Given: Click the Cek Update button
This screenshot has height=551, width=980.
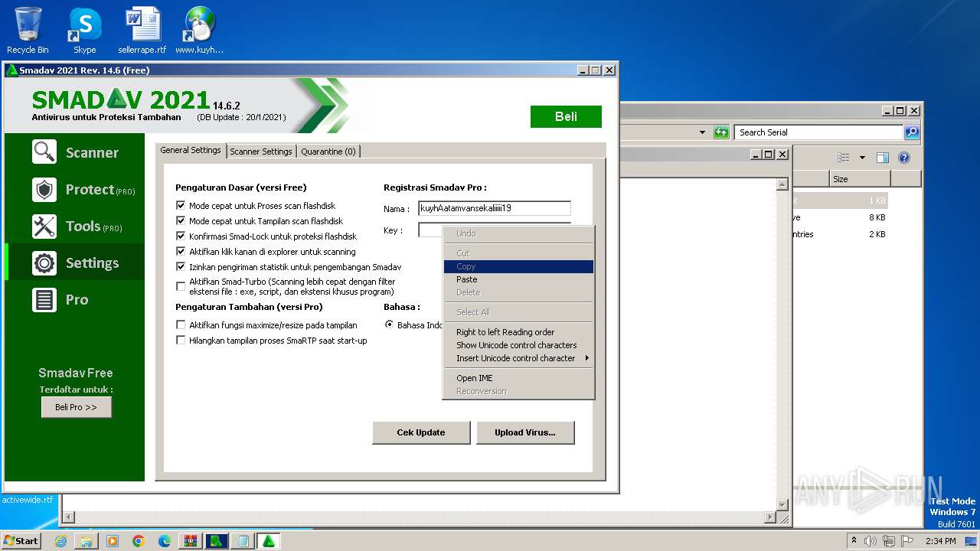Looking at the screenshot, I should (420, 432).
